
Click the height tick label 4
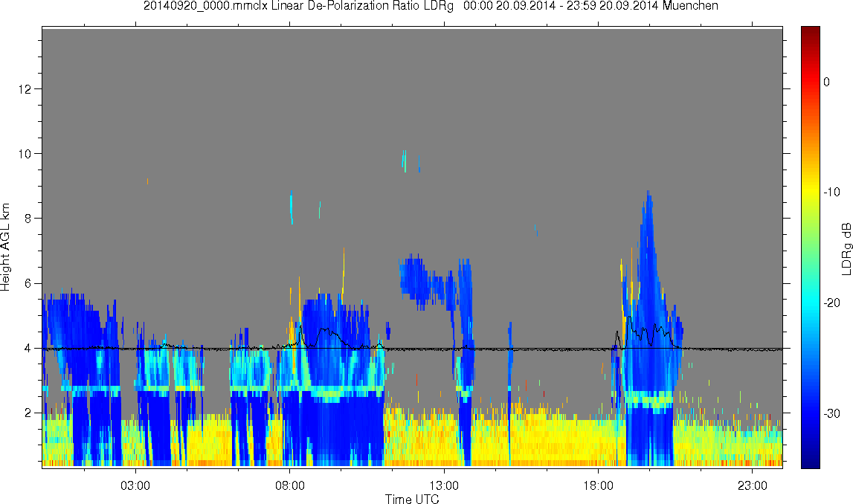pos(28,349)
